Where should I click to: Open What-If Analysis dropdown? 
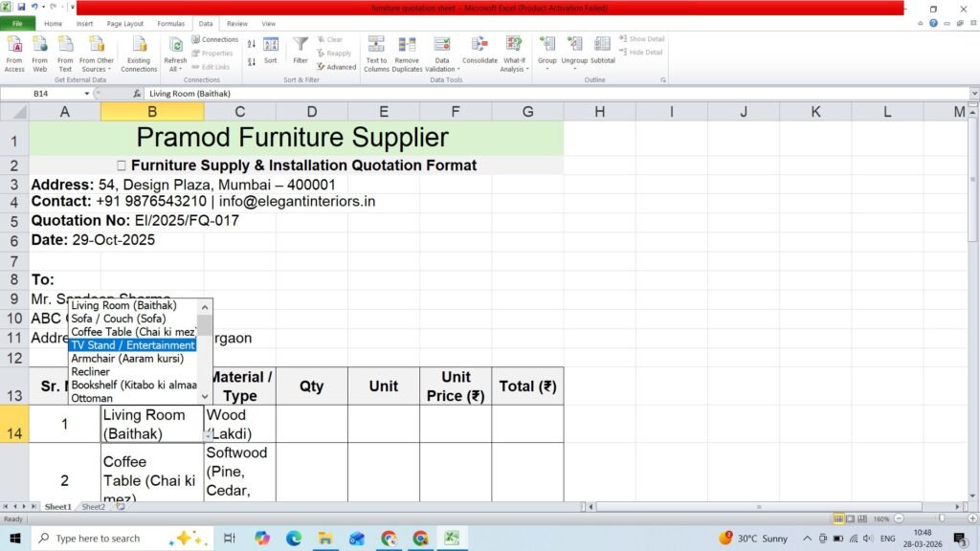(514, 54)
